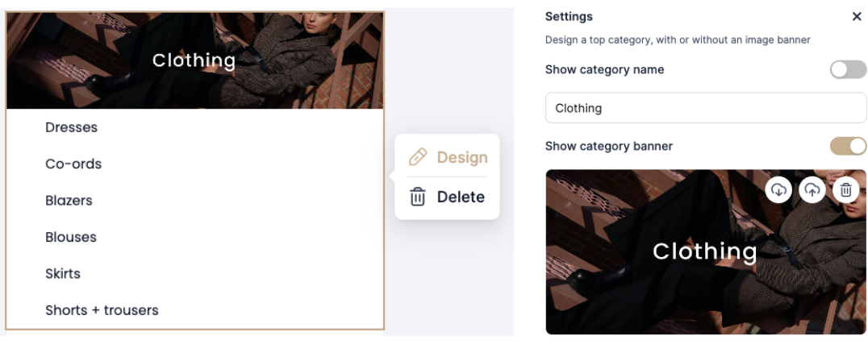868x344 pixels.
Task: Click the Clothing banner above the subcategory list
Action: pyautogui.click(x=194, y=60)
